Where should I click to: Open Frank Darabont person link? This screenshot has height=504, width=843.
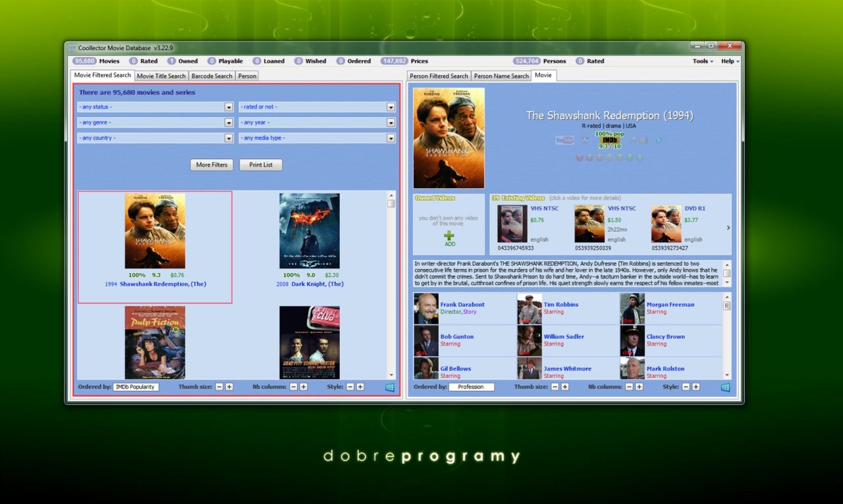tap(462, 305)
